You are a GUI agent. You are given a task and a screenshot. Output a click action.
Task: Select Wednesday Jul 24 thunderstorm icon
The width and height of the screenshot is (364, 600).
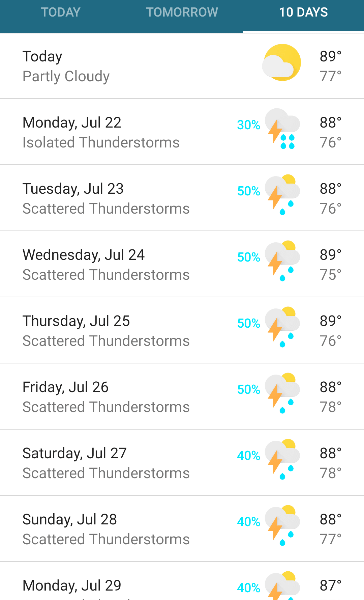click(x=282, y=261)
